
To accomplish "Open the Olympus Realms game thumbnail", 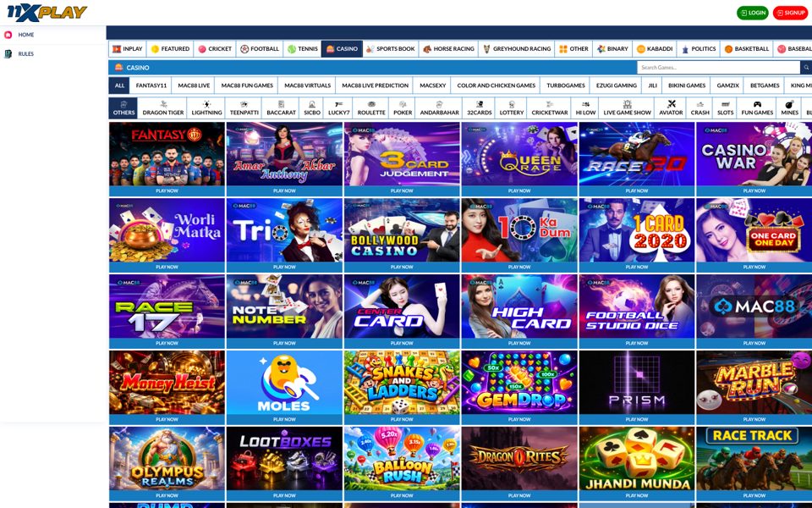I will click(167, 459).
